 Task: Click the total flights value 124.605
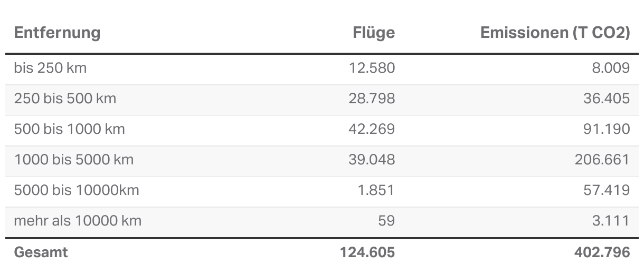click(x=367, y=252)
